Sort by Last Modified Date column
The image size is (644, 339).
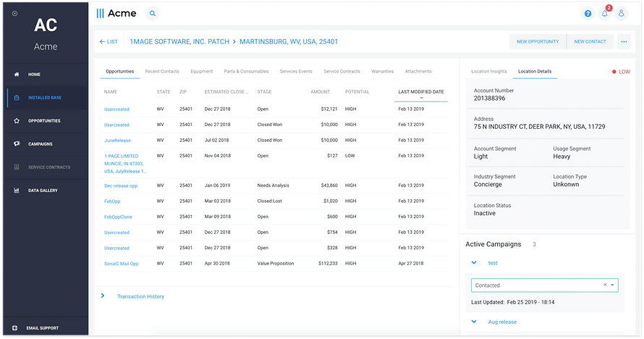pos(421,92)
